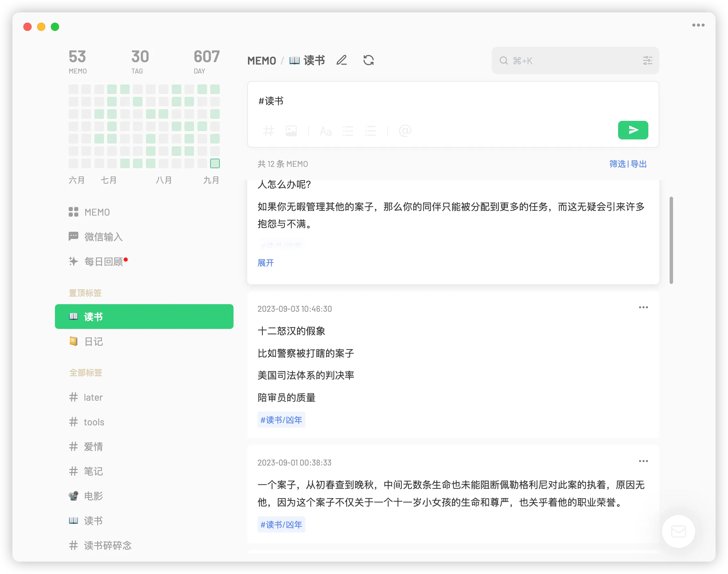
Task: Select today's outlined heatmap square
Action: [x=215, y=163]
